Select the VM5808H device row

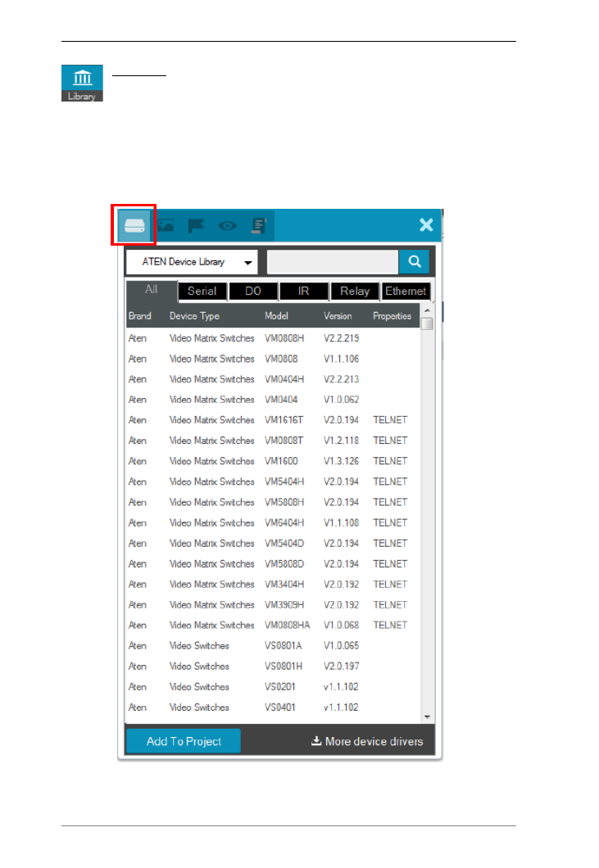[273, 502]
